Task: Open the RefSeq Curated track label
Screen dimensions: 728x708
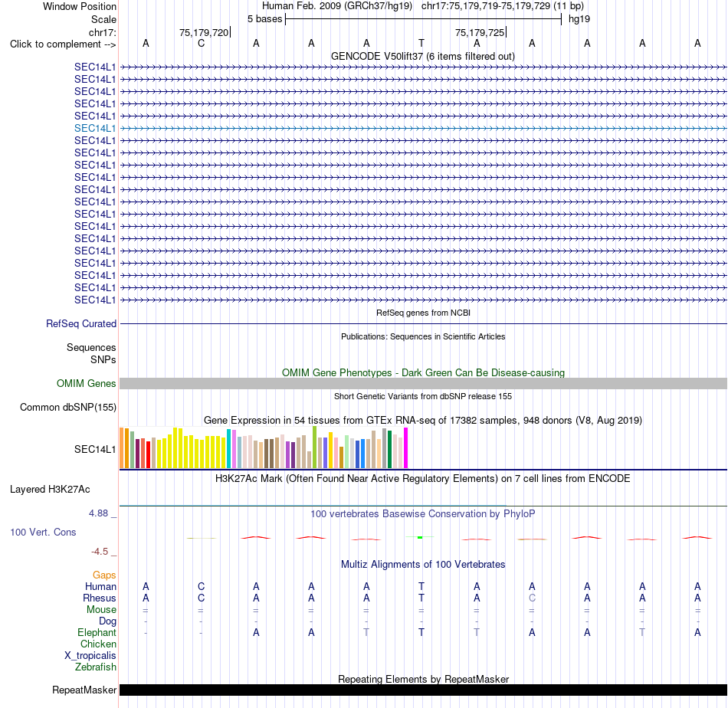Action: (x=80, y=323)
